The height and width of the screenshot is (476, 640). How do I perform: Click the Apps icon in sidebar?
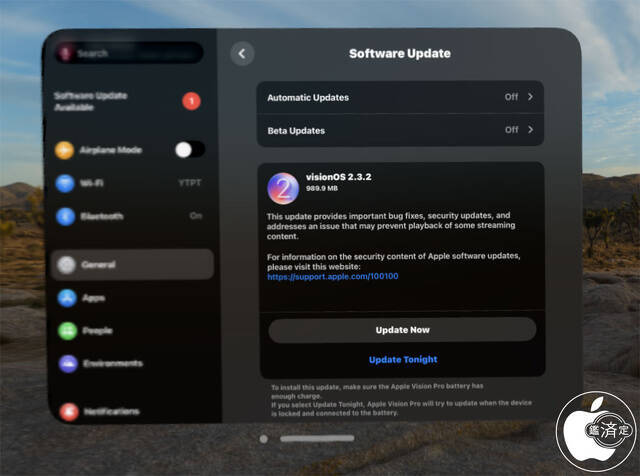(67, 298)
